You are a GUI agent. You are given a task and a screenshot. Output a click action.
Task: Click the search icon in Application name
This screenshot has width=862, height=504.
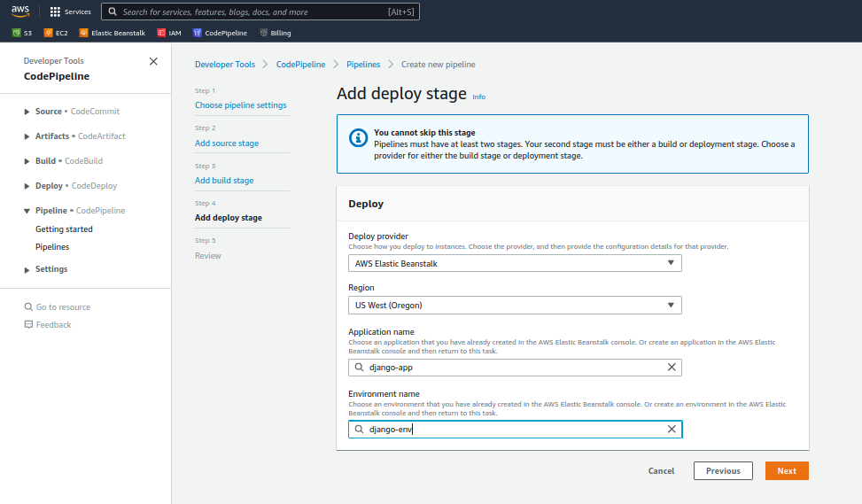[x=359, y=367]
